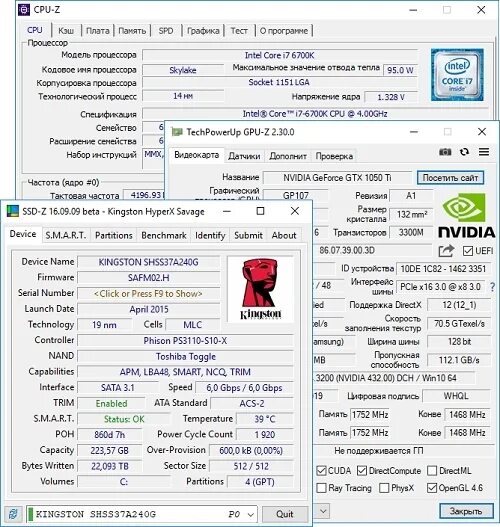The image size is (500, 527).
Task: Open the Partitions tab in SSD-Z
Action: pos(114,235)
